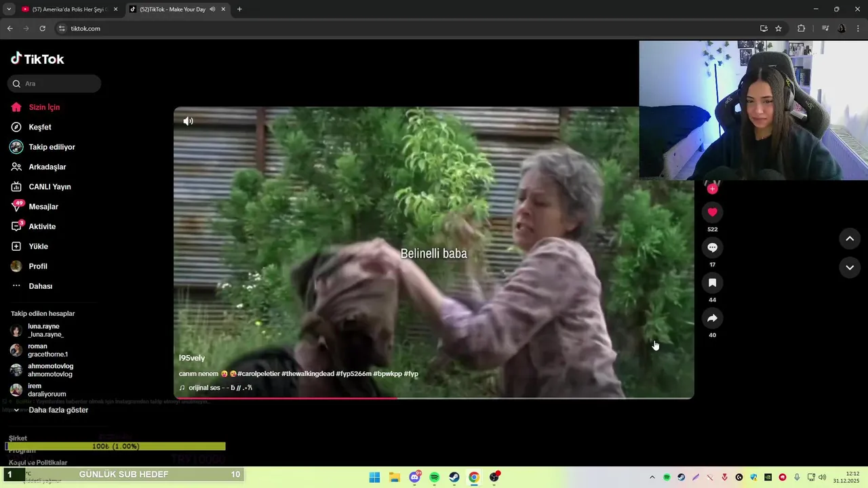
Task: Open Chrome three-dot menu
Action: pyautogui.click(x=859, y=28)
